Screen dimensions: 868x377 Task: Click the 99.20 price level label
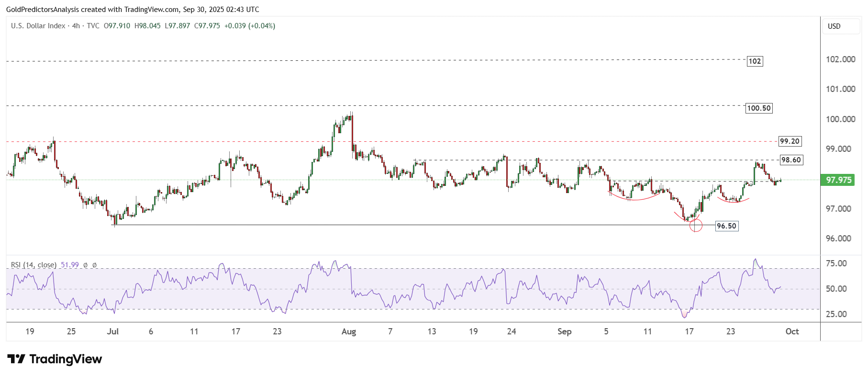[790, 141]
